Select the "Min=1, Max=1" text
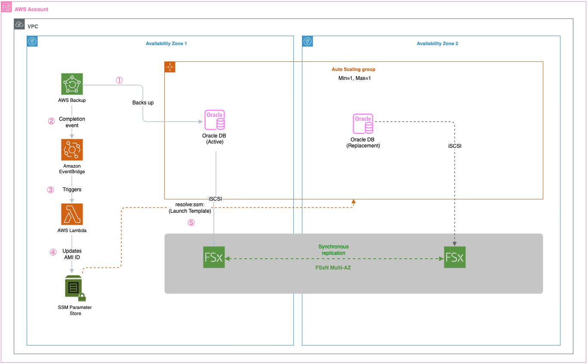Image resolution: width=588 pixels, height=364 pixels. 354,79
